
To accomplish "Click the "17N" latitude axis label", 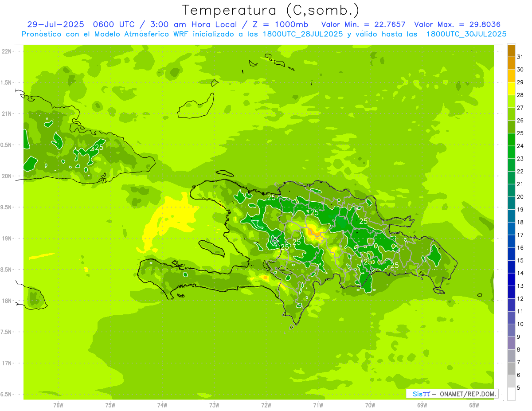I will coord(7,363).
